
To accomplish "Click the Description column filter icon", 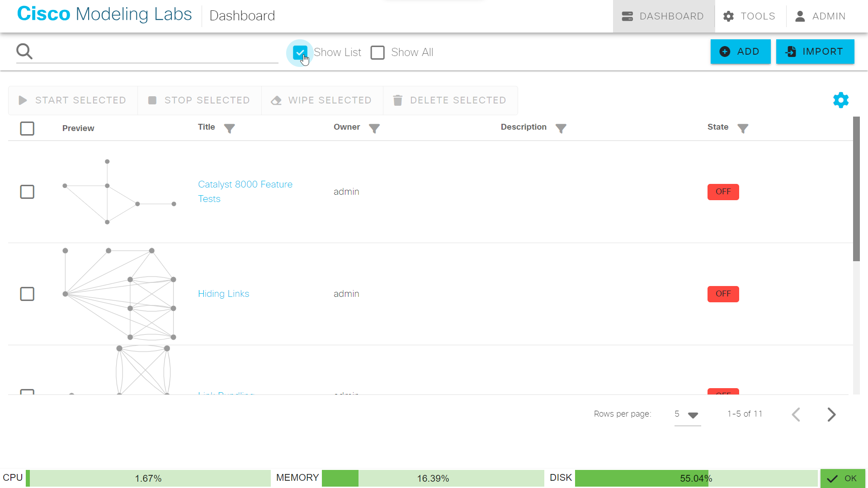I will click(x=561, y=128).
